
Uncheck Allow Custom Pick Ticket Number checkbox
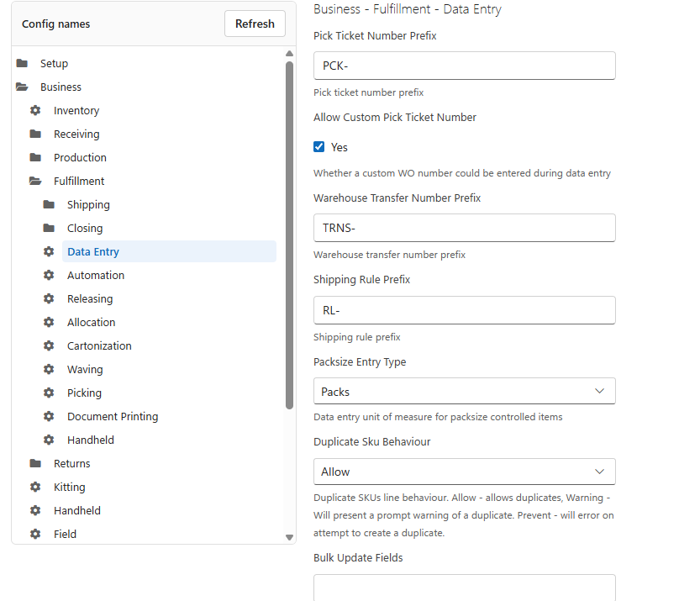(318, 147)
